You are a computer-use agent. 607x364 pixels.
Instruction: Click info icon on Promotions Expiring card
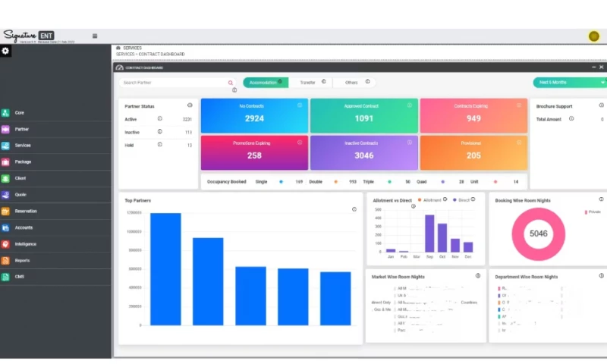point(300,143)
